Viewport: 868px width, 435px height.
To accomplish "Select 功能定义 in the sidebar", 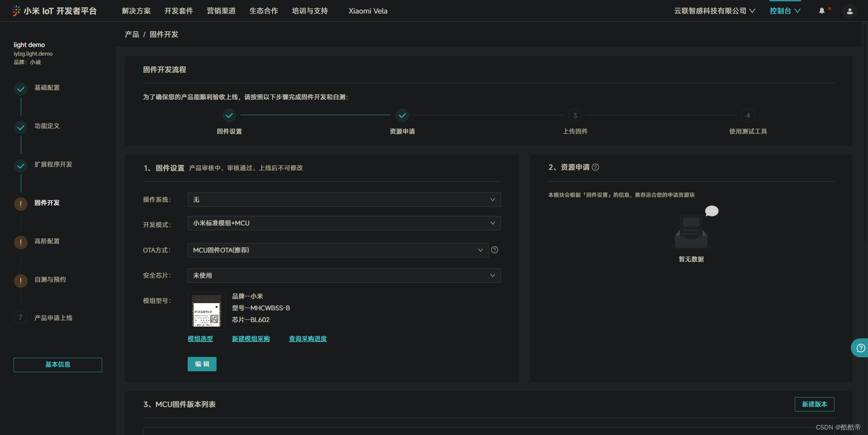I will click(47, 126).
